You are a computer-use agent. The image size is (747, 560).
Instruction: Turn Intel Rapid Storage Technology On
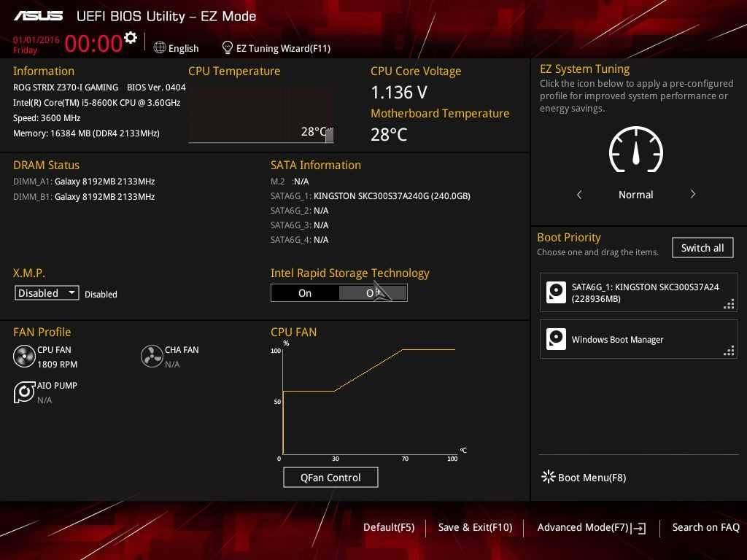pyautogui.click(x=305, y=293)
